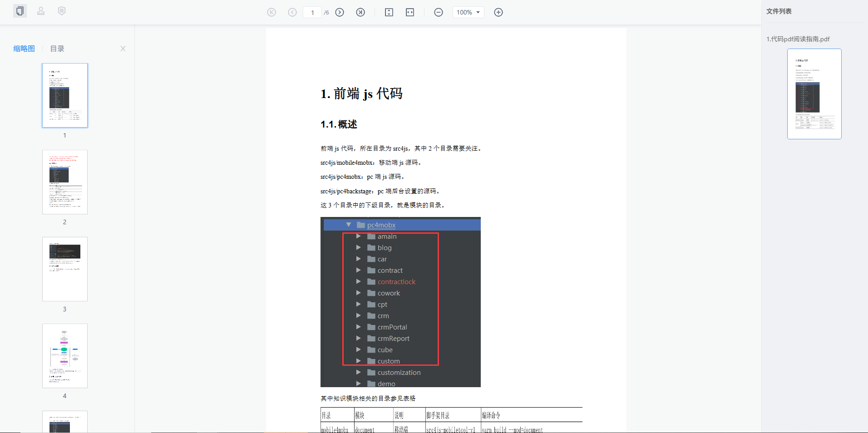
Task: Switch to the 目录 tab
Action: 57,49
